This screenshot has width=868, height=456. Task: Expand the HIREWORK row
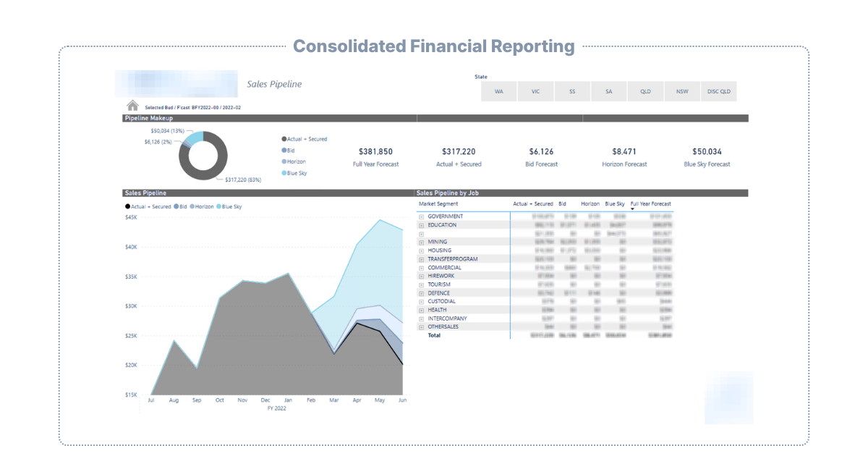coord(421,276)
